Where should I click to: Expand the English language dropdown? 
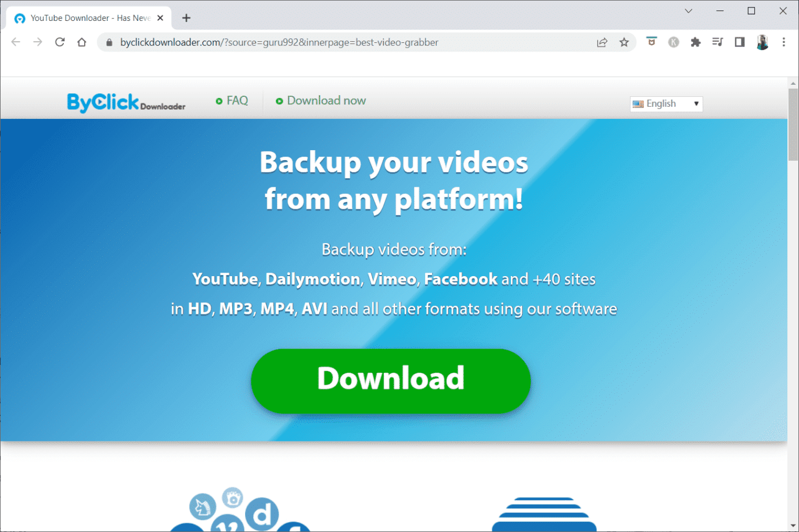667,104
